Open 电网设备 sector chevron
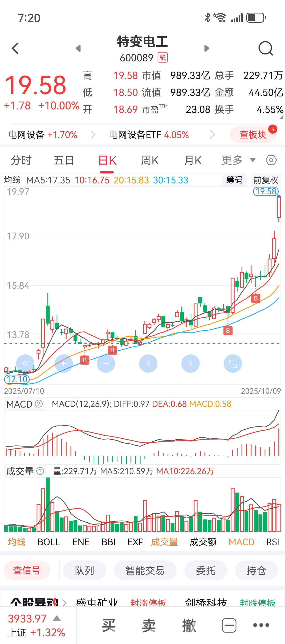Viewport: 285px width, 644px height. [93, 135]
